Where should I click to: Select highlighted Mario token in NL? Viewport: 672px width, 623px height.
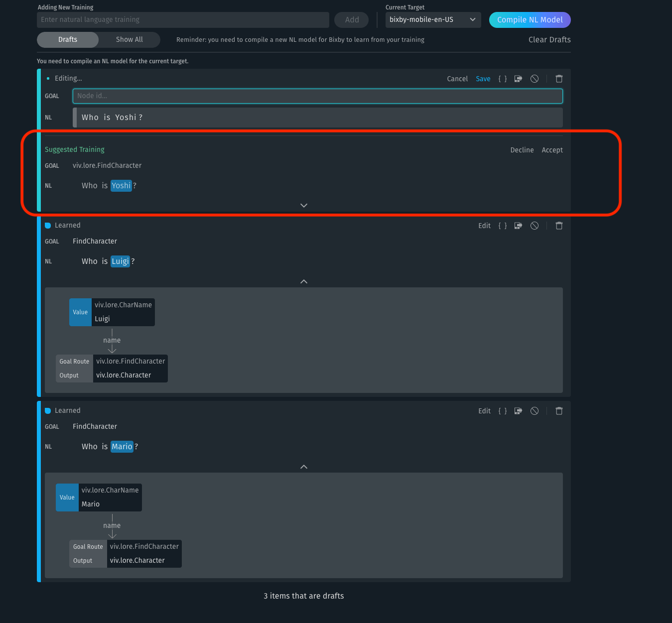point(122,447)
